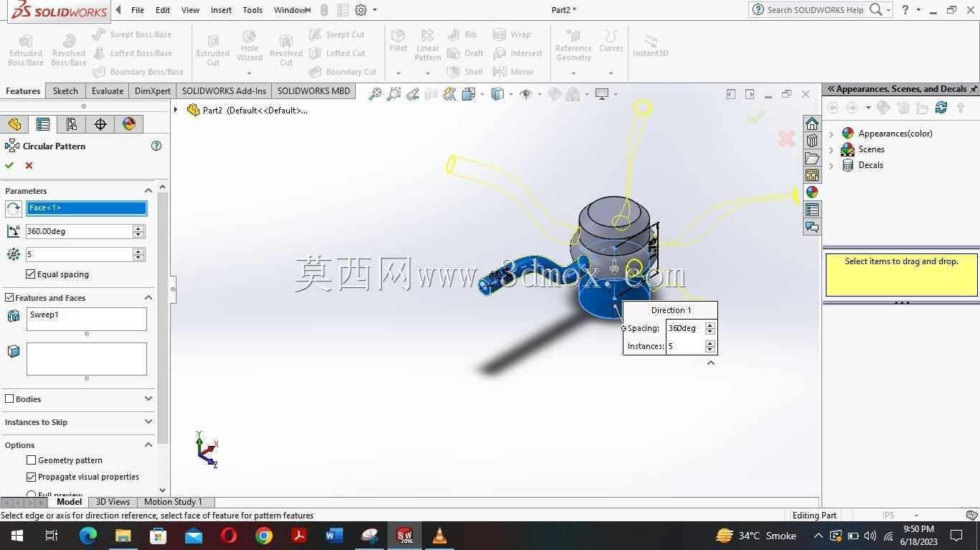Click the angle field showing 360.00deg

pyautogui.click(x=79, y=231)
